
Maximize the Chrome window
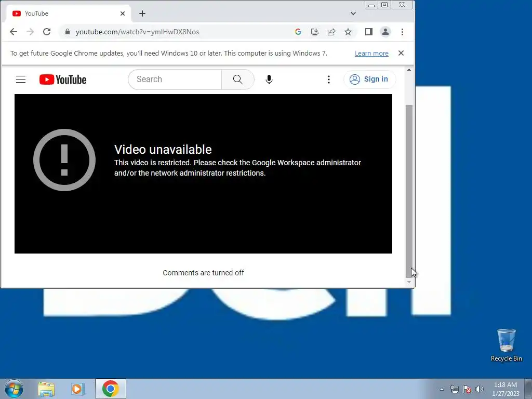384,5
